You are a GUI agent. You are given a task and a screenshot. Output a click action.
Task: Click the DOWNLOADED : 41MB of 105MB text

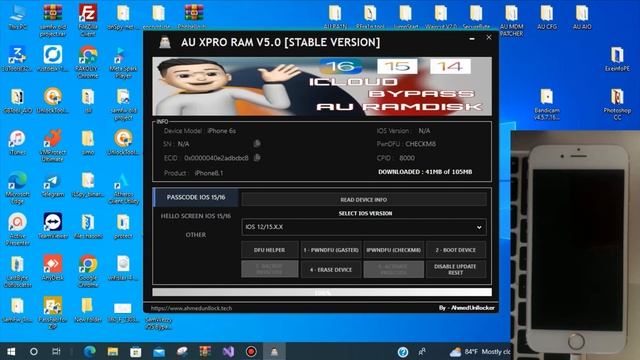[x=425, y=172]
